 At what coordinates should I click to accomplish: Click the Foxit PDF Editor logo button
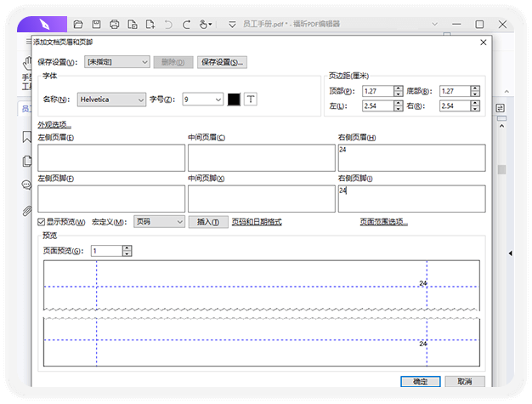tap(42, 25)
